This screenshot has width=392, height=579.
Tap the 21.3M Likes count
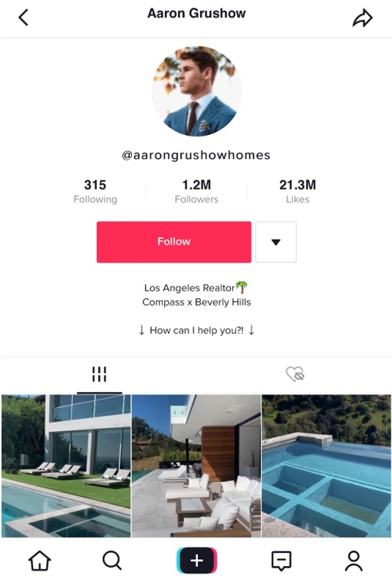[298, 191]
